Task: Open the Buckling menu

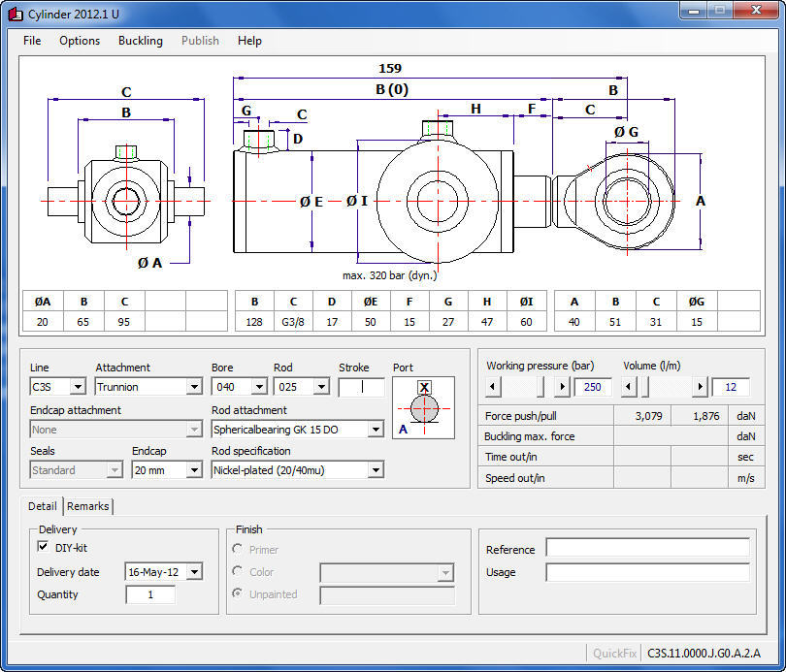Action: [x=141, y=41]
